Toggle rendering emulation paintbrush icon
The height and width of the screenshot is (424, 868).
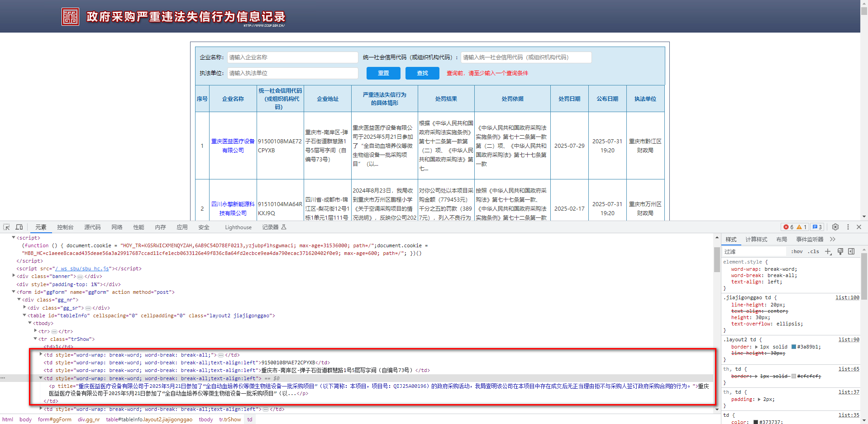click(840, 251)
